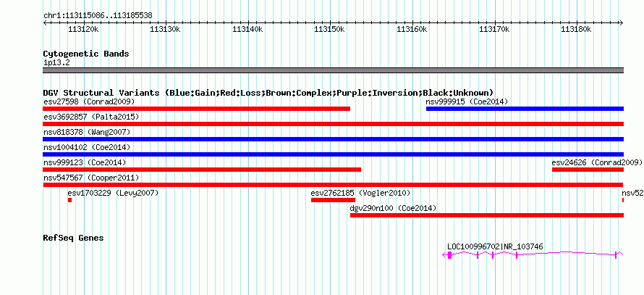Click the LOC100996702 gene model glyph
644x295 pixels.
pyautogui.click(x=533, y=254)
